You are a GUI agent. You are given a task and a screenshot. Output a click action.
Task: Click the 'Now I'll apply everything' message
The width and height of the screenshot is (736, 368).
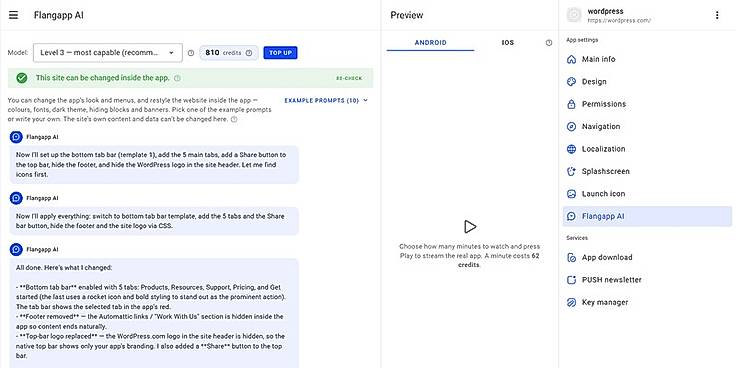[x=154, y=221]
